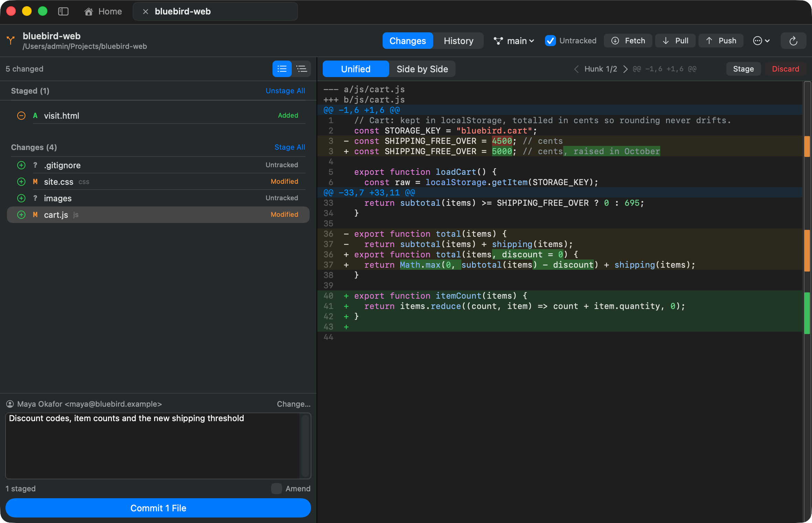Viewport: 812px width, 523px height.
Task: Toggle the sidebar panel icon
Action: pos(63,11)
